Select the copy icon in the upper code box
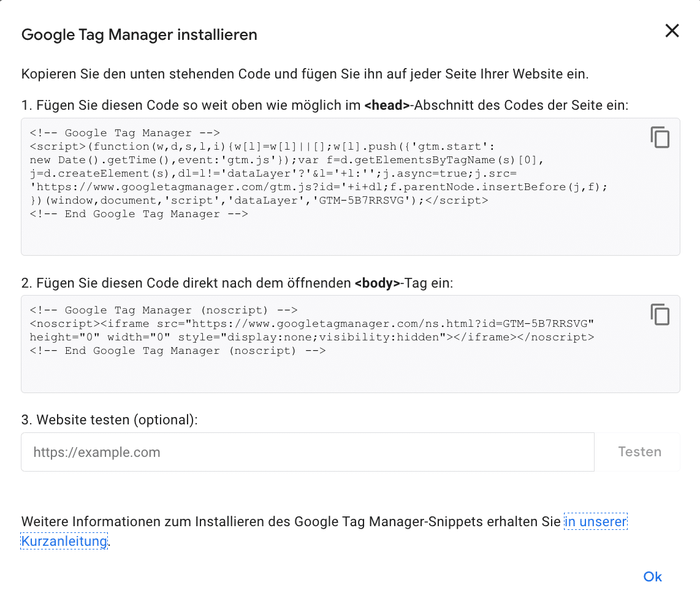700x601 pixels. tap(660, 138)
